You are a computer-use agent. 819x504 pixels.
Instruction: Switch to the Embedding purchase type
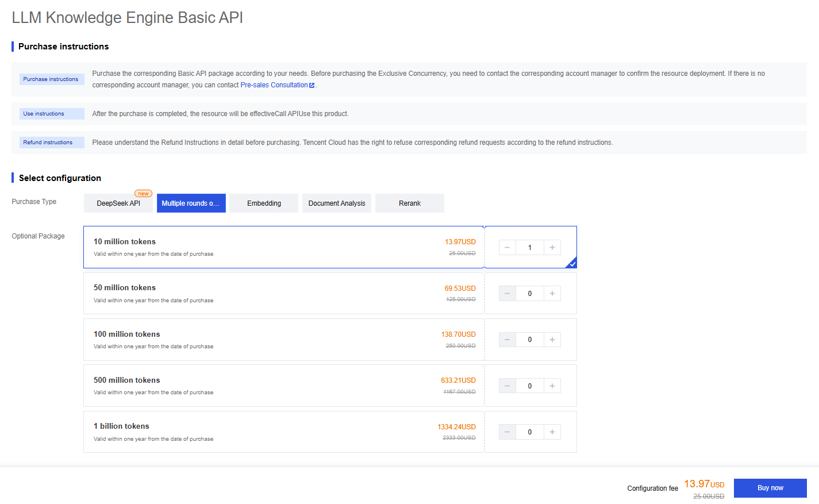(x=264, y=203)
